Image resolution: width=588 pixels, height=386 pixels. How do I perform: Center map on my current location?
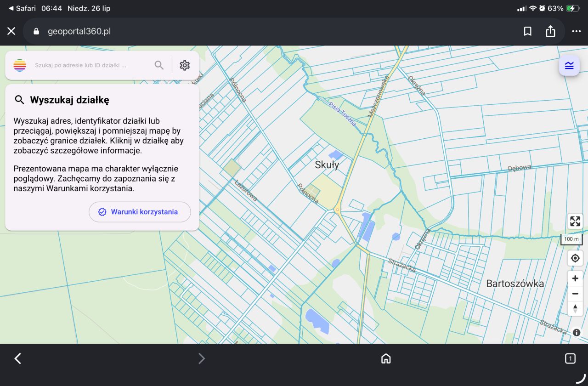point(575,258)
